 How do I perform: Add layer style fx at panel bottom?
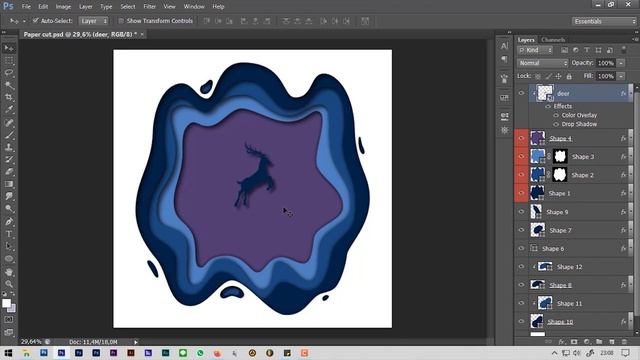click(561, 341)
